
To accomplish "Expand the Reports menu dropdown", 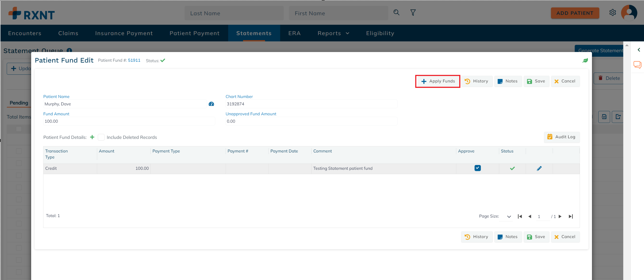I will (334, 33).
